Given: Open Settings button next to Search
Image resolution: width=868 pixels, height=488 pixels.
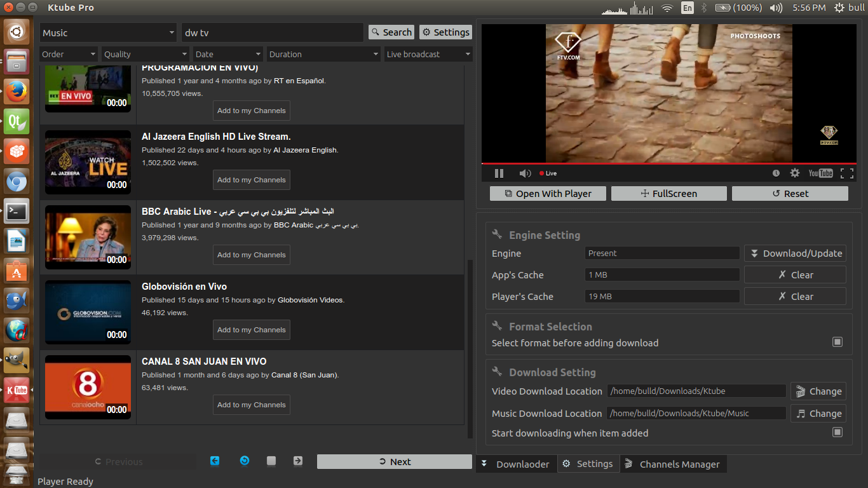Looking at the screenshot, I should tap(445, 32).
